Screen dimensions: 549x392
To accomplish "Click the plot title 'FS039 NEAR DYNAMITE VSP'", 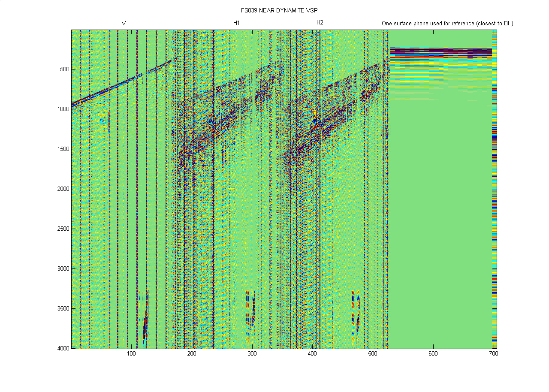I will pyautogui.click(x=280, y=10).
